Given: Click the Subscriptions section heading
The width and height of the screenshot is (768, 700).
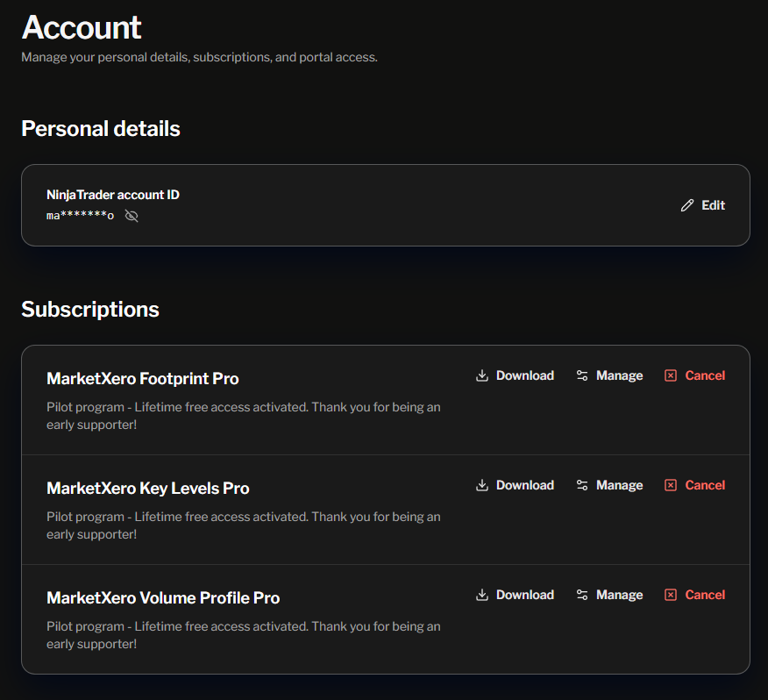Looking at the screenshot, I should (x=90, y=310).
